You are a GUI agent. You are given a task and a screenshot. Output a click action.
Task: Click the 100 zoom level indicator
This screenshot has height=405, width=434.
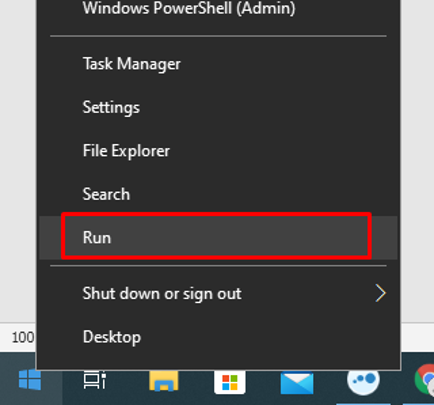(x=23, y=337)
